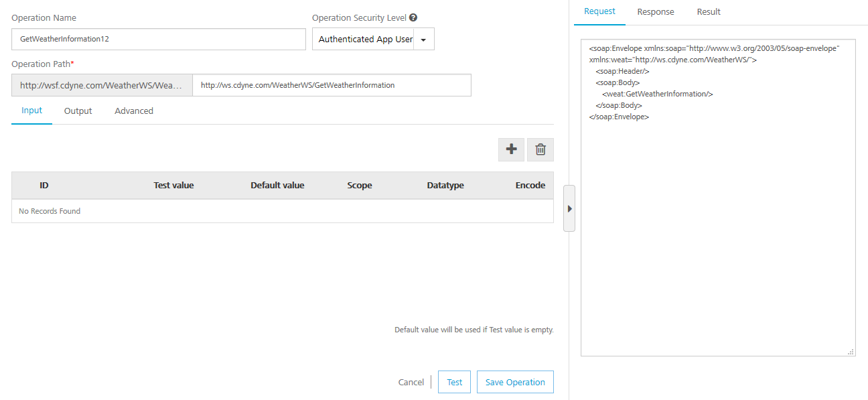Image resolution: width=868 pixels, height=400 pixels.
Task: Add a new input parameter with plus icon
Action: (511, 149)
